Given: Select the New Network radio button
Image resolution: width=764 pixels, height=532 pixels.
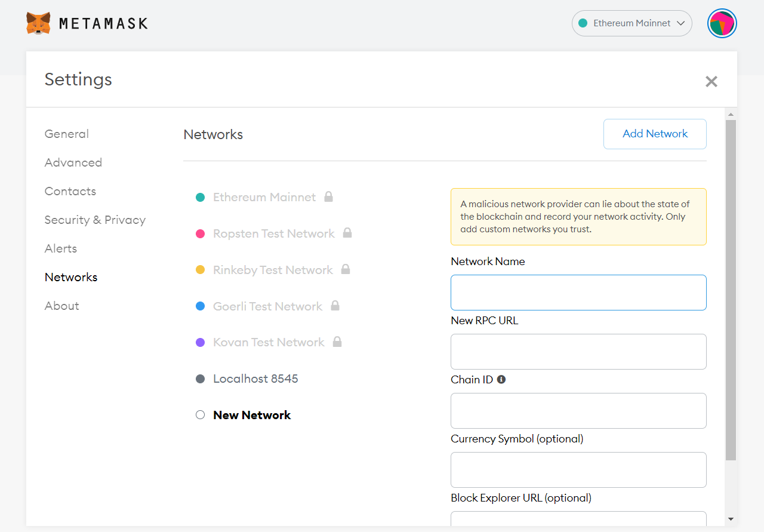Looking at the screenshot, I should [200, 414].
